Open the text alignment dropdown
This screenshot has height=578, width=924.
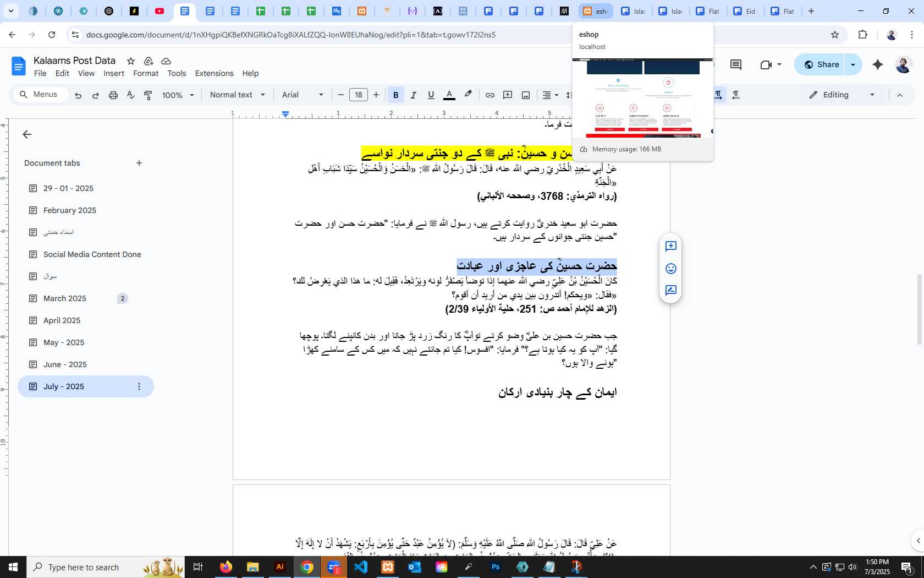tap(550, 95)
